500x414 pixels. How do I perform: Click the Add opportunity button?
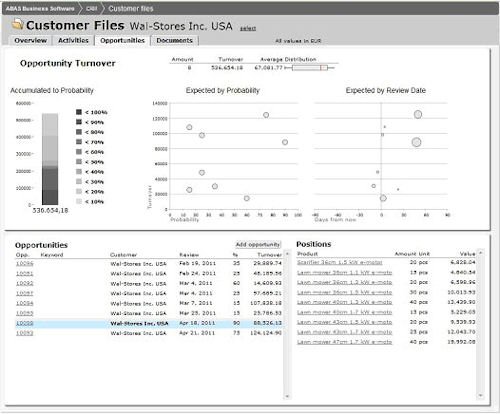pos(258,244)
